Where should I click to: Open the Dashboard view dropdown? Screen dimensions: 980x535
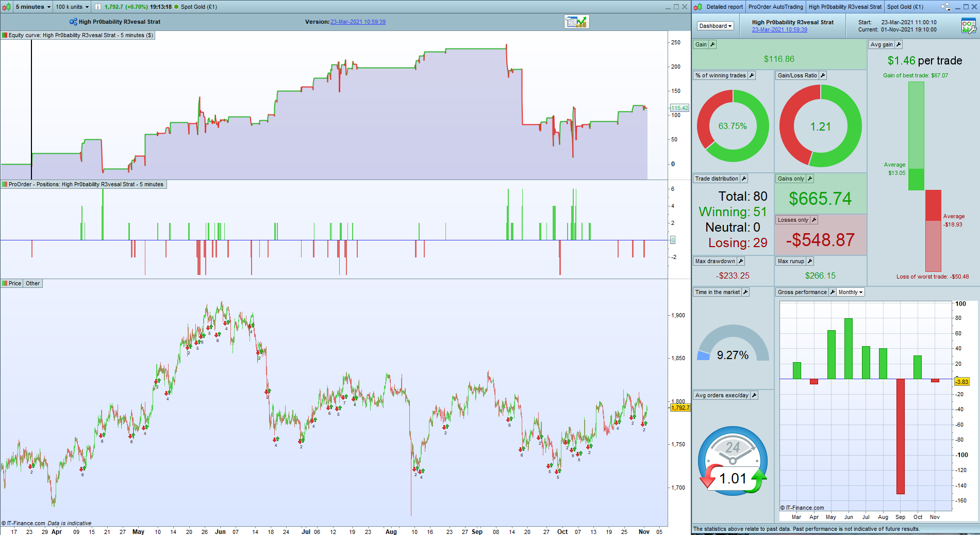pyautogui.click(x=716, y=26)
